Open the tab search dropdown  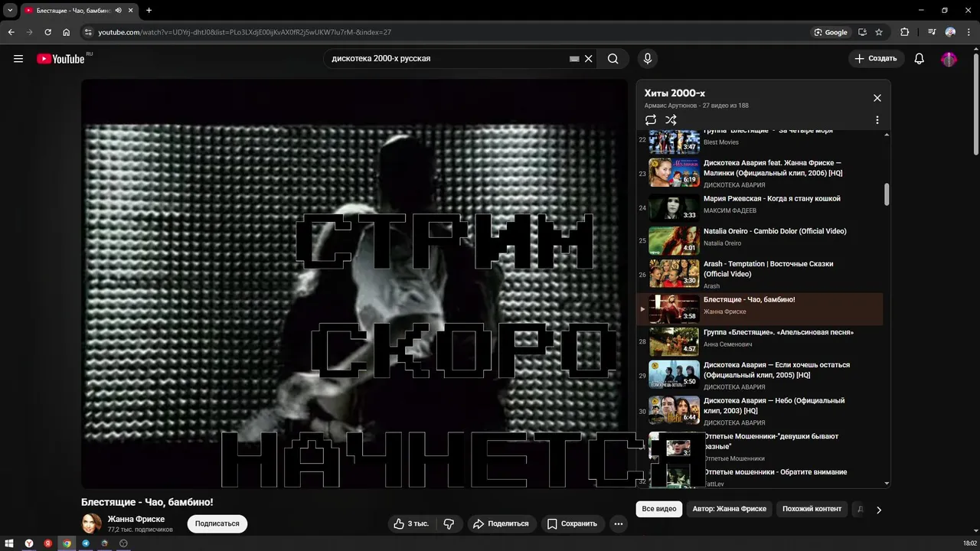(10, 11)
